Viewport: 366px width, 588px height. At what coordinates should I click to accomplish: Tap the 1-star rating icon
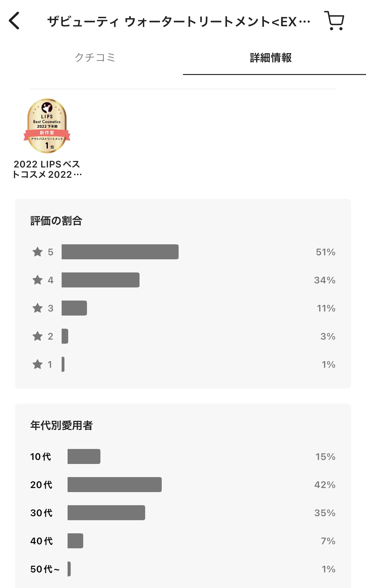tap(38, 364)
